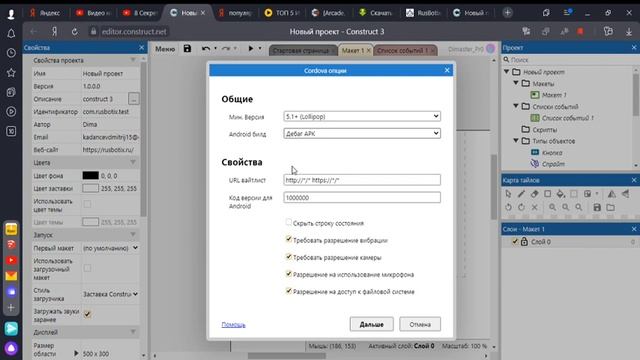This screenshot has width=640, height=360.
Task: Click the Дальше button
Action: [371, 324]
